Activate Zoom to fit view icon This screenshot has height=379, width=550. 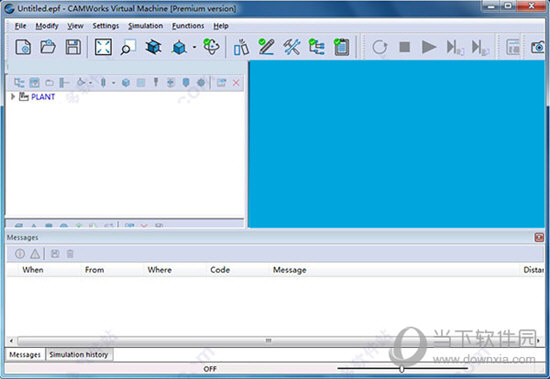[x=103, y=47]
